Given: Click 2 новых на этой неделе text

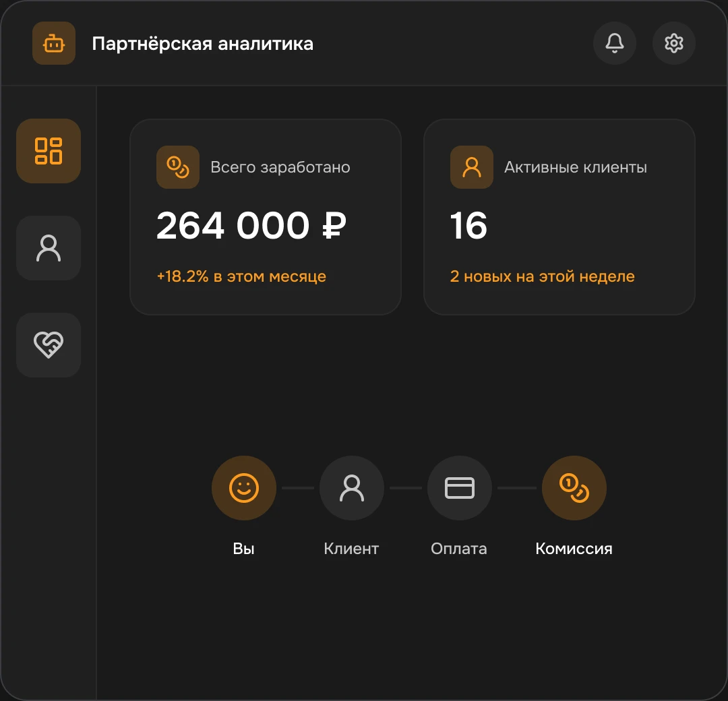Looking at the screenshot, I should (x=542, y=276).
